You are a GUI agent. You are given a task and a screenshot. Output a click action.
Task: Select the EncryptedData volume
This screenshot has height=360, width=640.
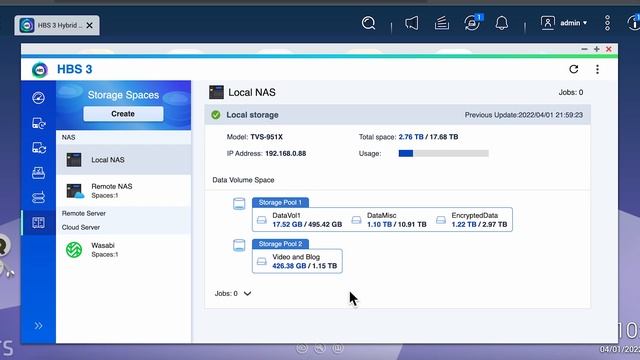(x=472, y=220)
